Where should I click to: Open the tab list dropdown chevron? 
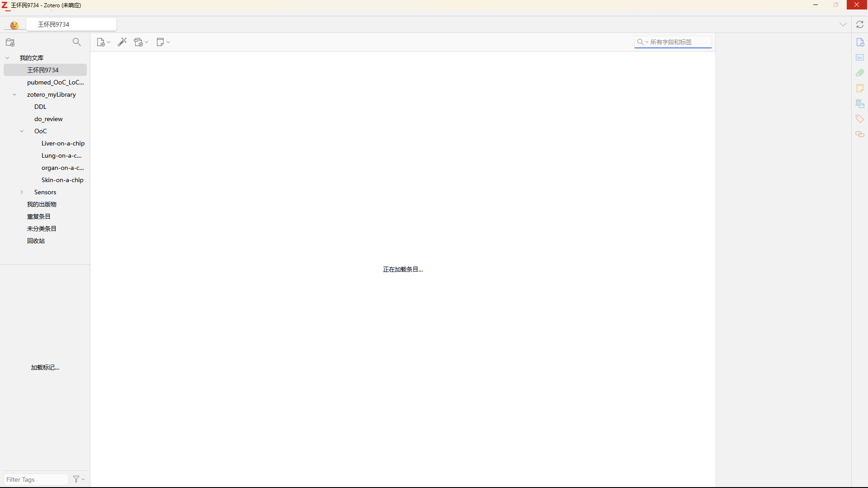[x=843, y=24]
